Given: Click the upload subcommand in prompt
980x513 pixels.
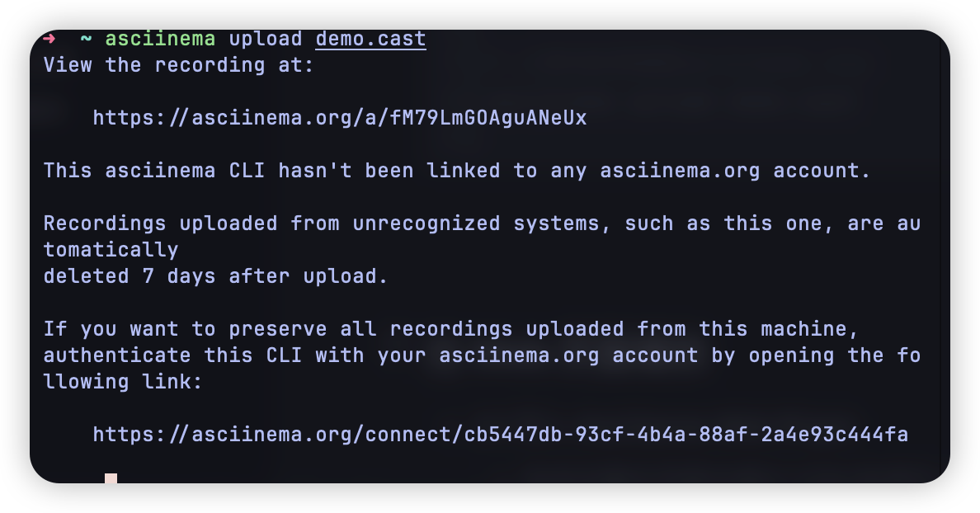Looking at the screenshot, I should tap(265, 39).
